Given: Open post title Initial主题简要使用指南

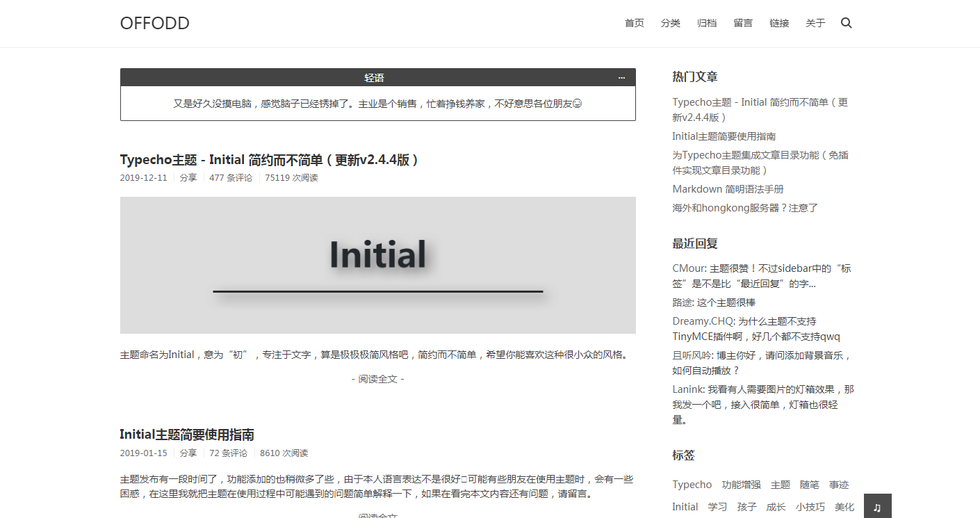Looking at the screenshot, I should point(187,435).
